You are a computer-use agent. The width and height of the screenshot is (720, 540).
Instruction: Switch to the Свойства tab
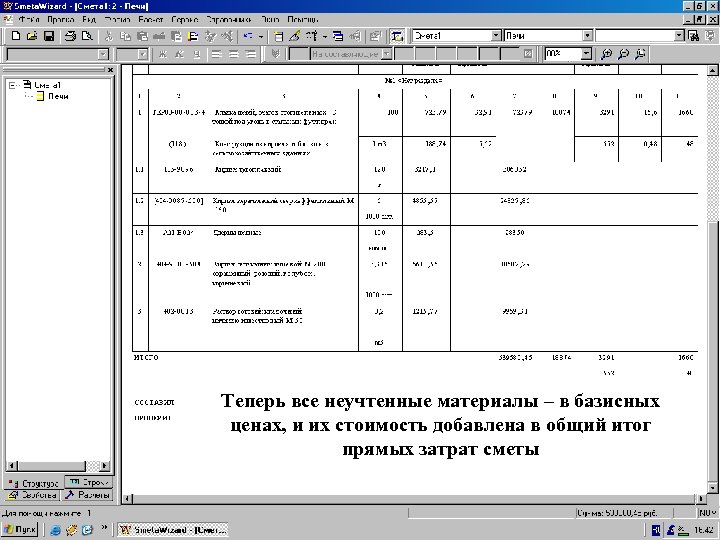(x=32, y=495)
